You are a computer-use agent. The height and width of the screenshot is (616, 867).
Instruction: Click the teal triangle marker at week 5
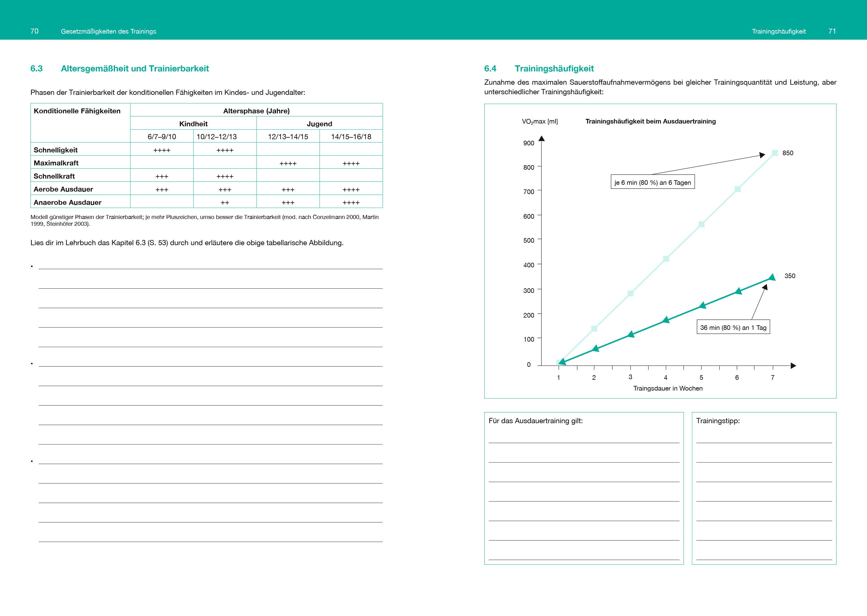coord(702,305)
